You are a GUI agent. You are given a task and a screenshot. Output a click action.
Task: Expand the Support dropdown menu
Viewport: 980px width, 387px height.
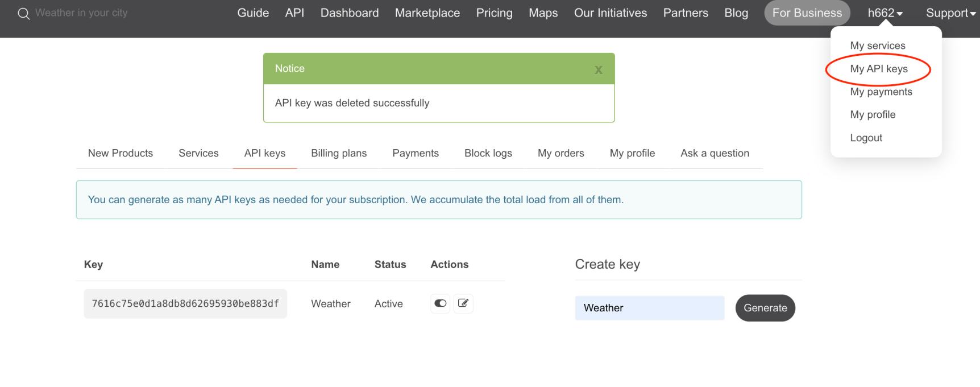click(950, 13)
